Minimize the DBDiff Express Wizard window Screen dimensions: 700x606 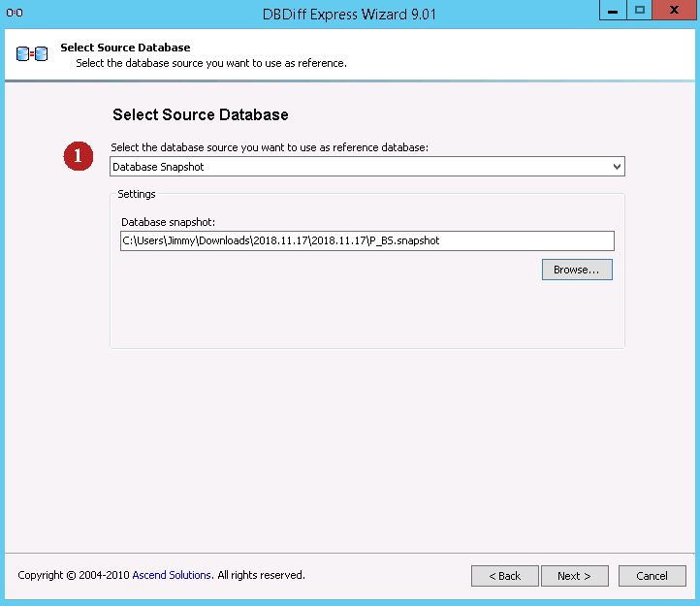point(612,11)
